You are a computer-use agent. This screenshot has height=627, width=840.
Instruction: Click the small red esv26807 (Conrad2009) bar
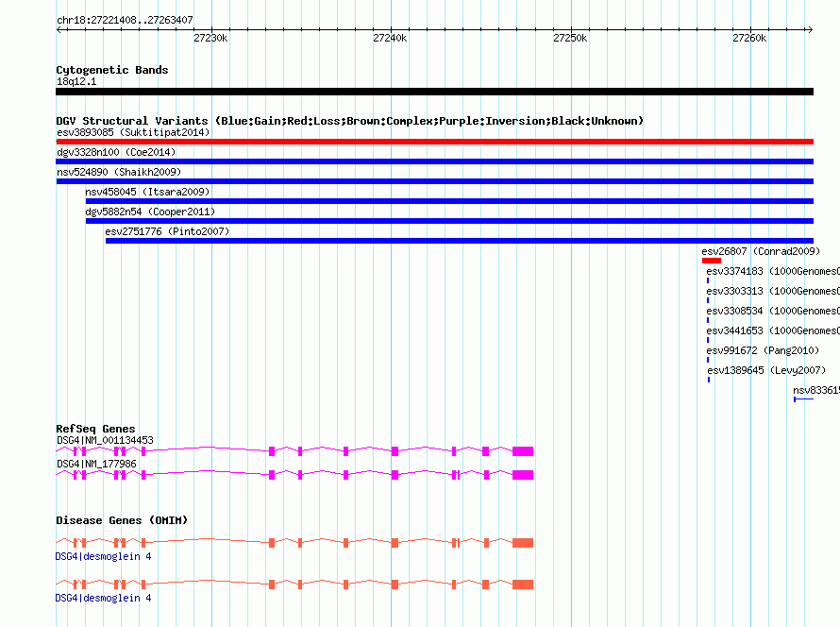tap(712, 261)
